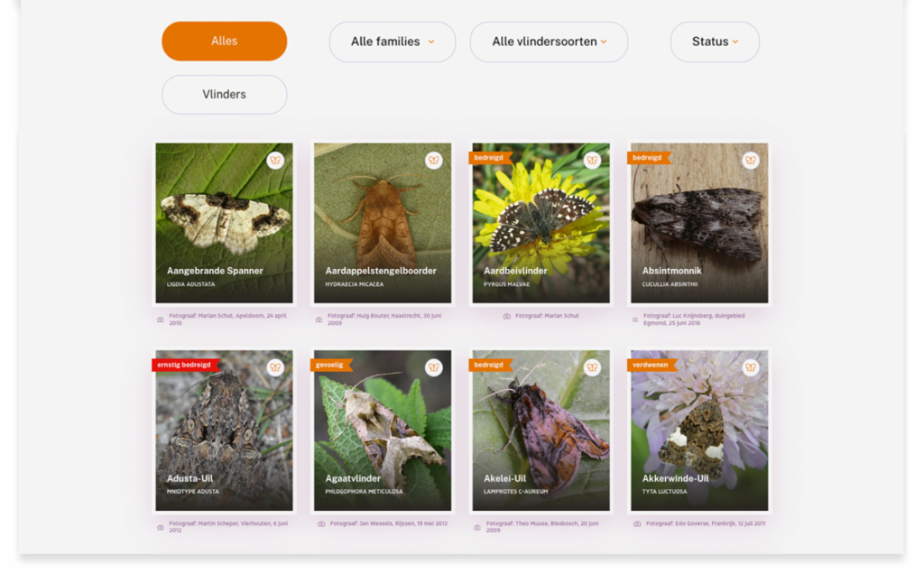Click butterfly icon on Akkerwinde-Uil card

[x=751, y=367]
